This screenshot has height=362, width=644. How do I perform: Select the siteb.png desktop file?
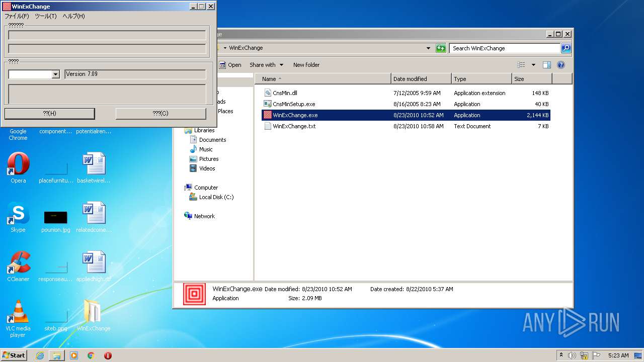pyautogui.click(x=56, y=321)
